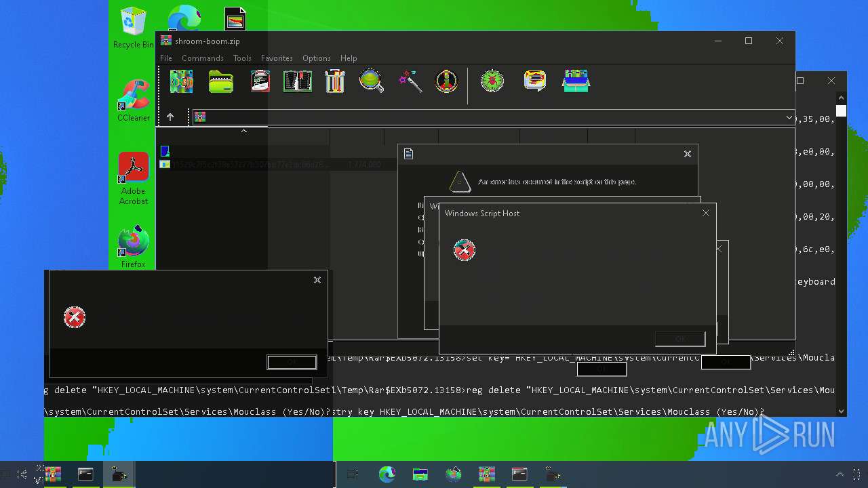
Task: Open the Microsoft Edge desktop shortcut
Action: pos(184,18)
